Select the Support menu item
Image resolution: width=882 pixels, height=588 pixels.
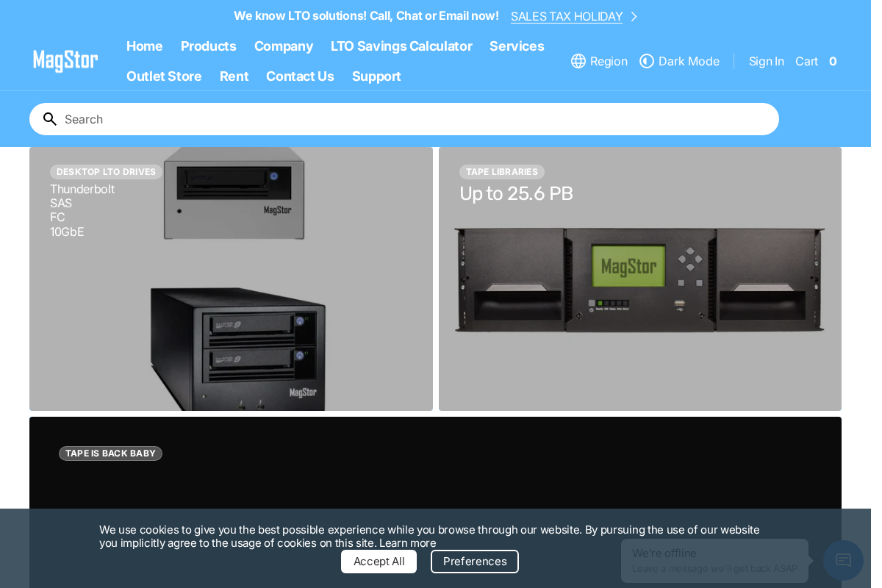tap(376, 76)
